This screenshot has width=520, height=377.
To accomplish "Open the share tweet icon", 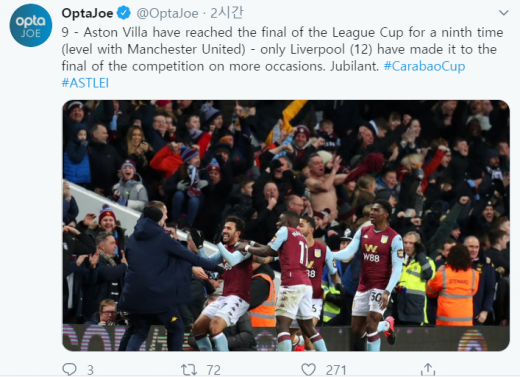I will pyautogui.click(x=428, y=369).
